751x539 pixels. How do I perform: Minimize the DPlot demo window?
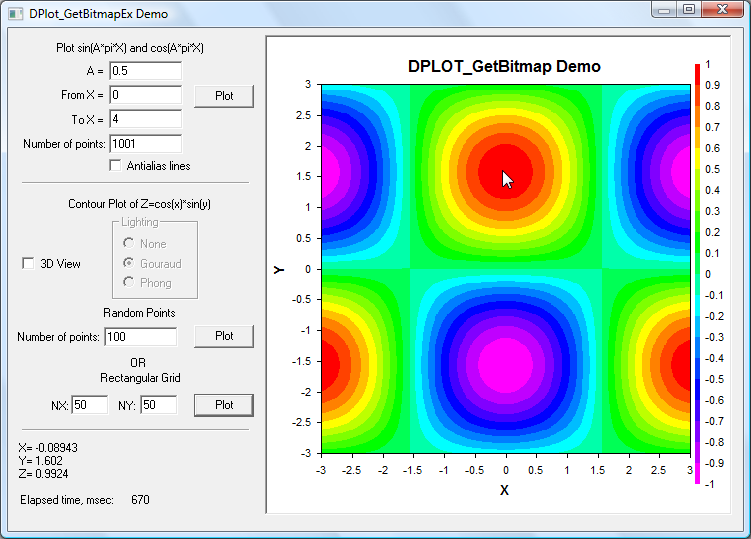664,10
